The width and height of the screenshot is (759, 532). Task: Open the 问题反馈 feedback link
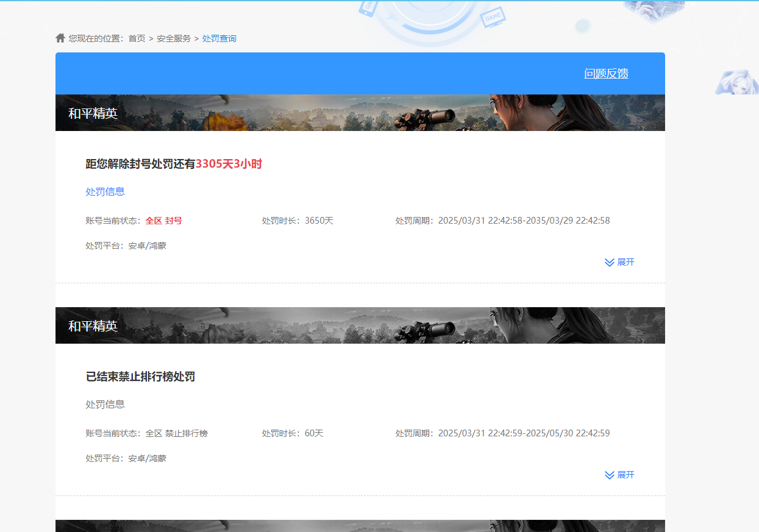tap(606, 73)
